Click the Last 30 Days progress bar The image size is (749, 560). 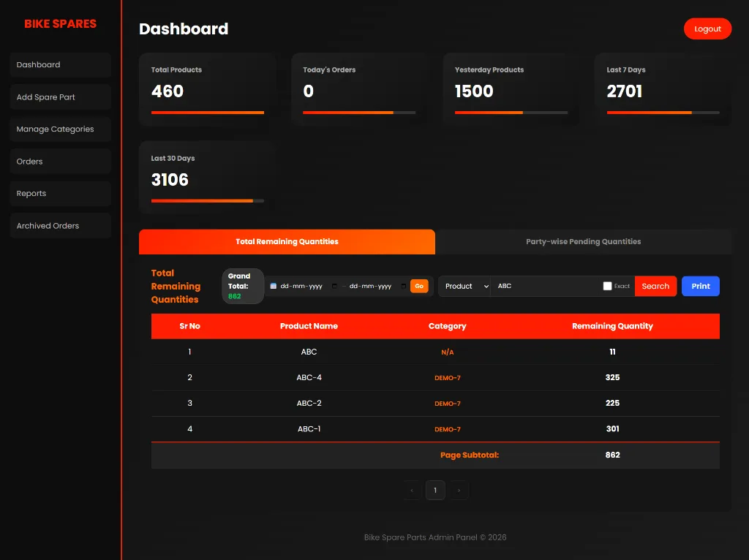207,201
